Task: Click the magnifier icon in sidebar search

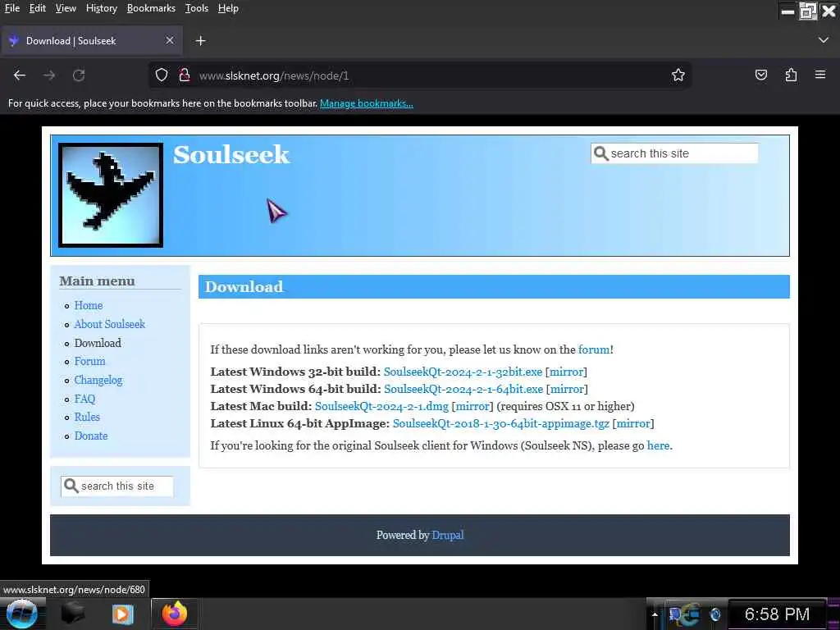Action: click(x=71, y=486)
